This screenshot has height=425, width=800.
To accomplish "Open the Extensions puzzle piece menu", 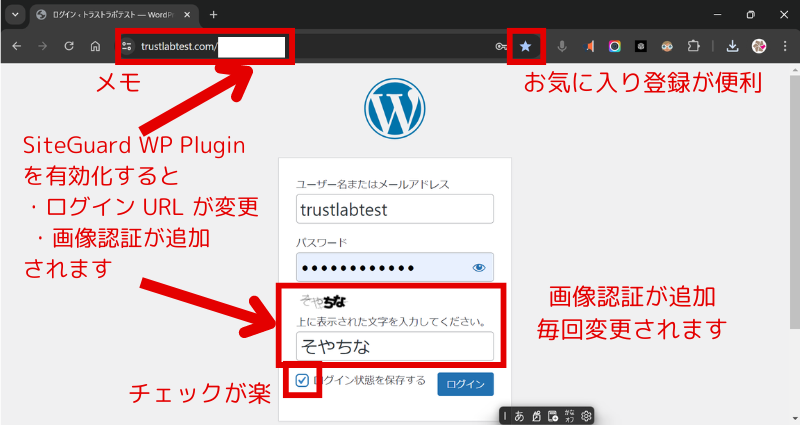I will (693, 46).
